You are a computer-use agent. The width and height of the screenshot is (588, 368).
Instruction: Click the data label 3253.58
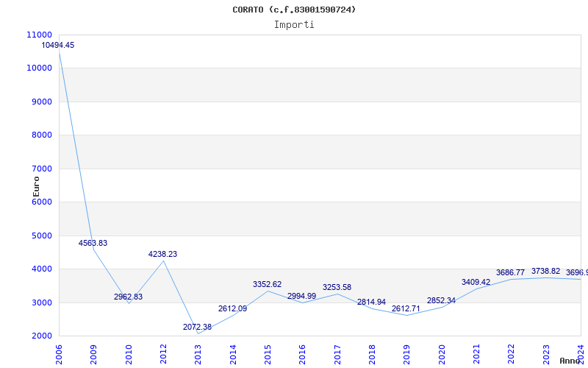337,287
